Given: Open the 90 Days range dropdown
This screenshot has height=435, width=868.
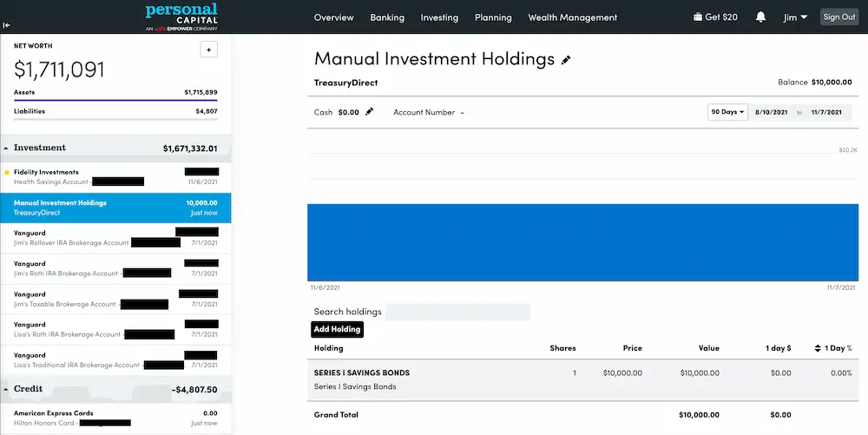Looking at the screenshot, I should click(727, 112).
